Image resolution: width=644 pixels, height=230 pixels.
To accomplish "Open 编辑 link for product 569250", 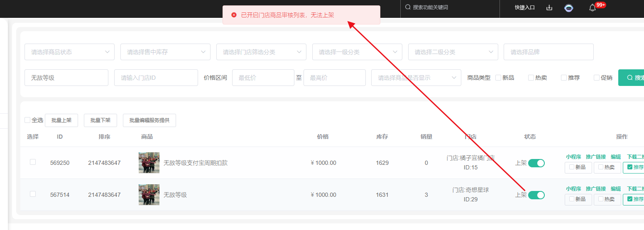I will click(615, 157).
